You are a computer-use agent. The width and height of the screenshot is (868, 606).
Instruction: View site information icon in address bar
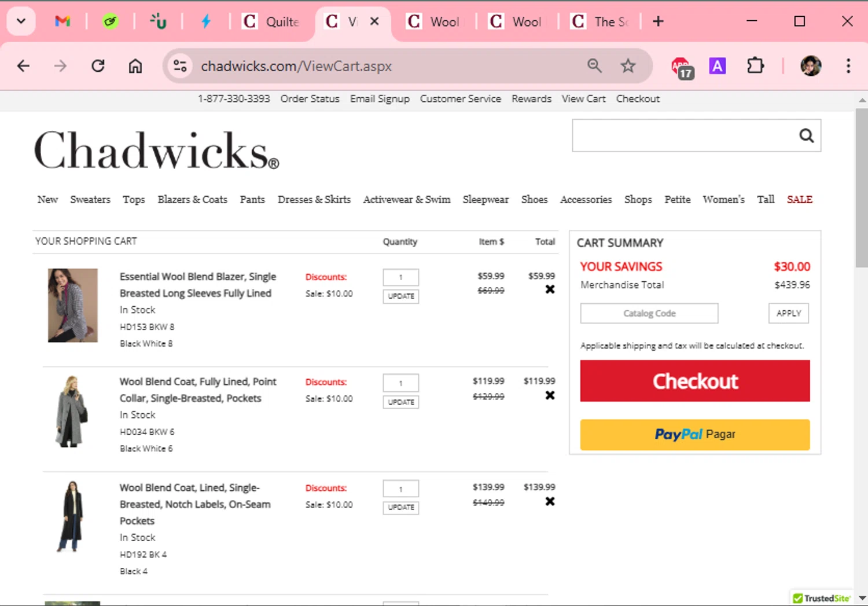coord(181,66)
